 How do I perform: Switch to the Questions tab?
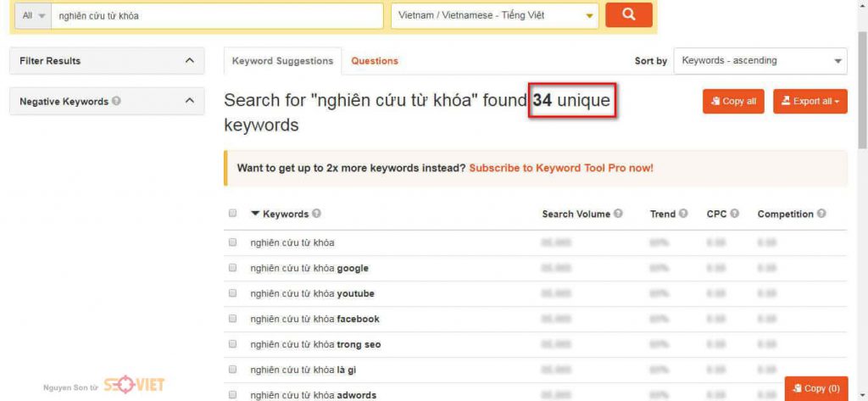[x=375, y=61]
